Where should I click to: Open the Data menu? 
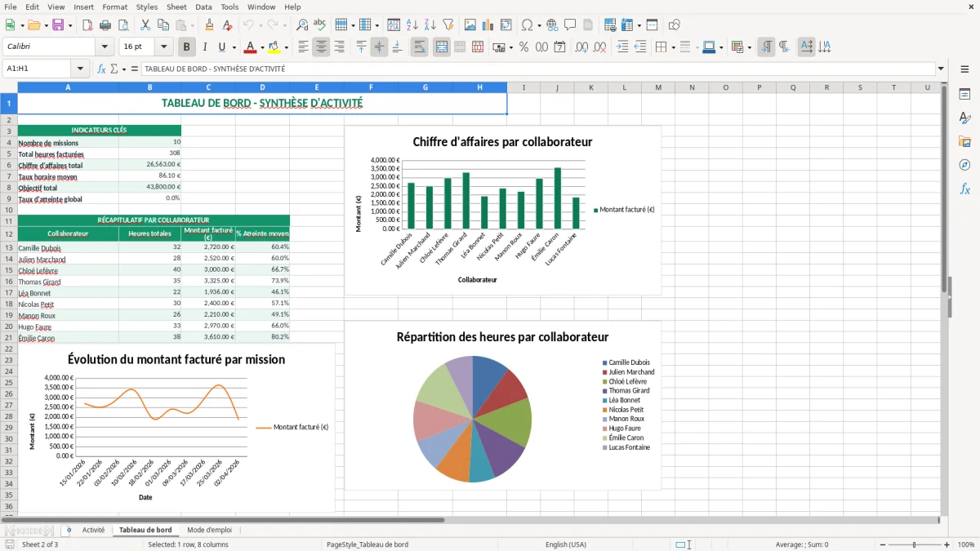coord(203,7)
